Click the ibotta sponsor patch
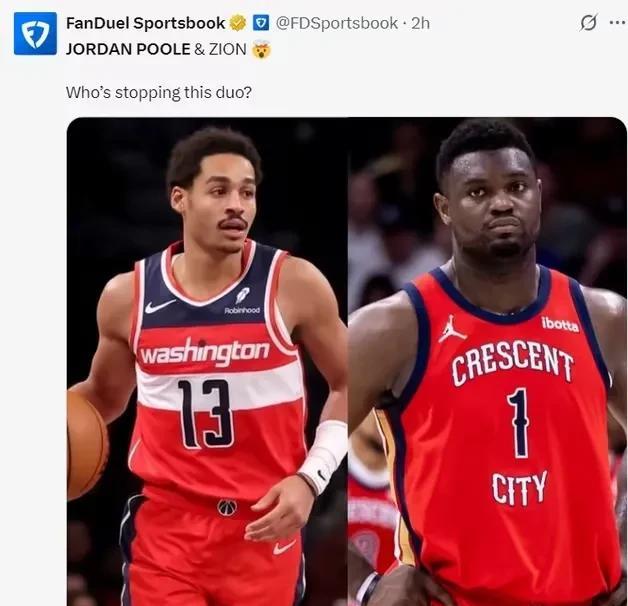Viewport: 628px width, 606px height. (560, 324)
